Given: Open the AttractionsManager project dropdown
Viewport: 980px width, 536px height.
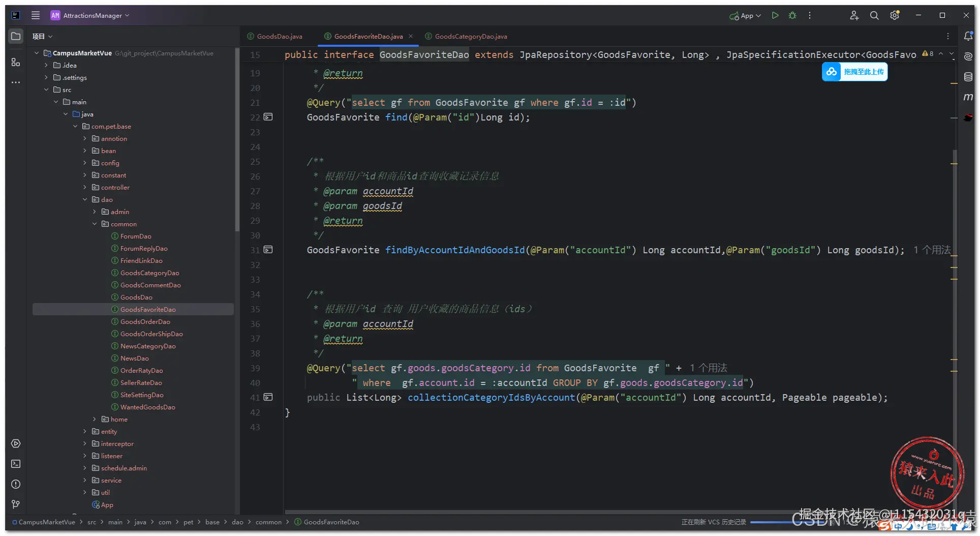Looking at the screenshot, I should (90, 15).
